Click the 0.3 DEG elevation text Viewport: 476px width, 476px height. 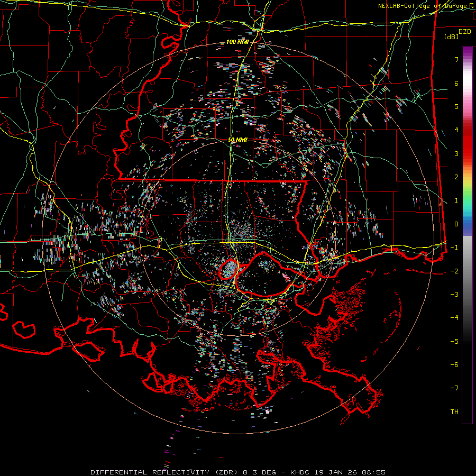pos(260,472)
